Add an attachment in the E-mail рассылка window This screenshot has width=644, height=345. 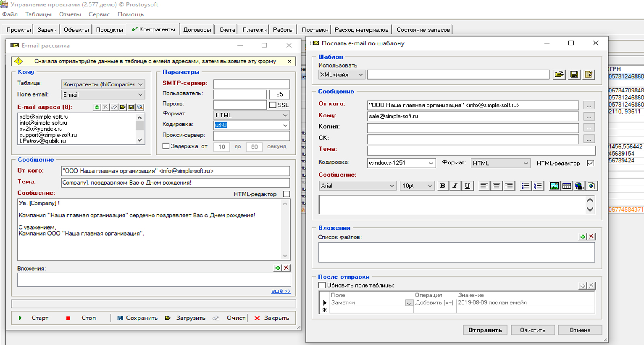pyautogui.click(x=278, y=268)
